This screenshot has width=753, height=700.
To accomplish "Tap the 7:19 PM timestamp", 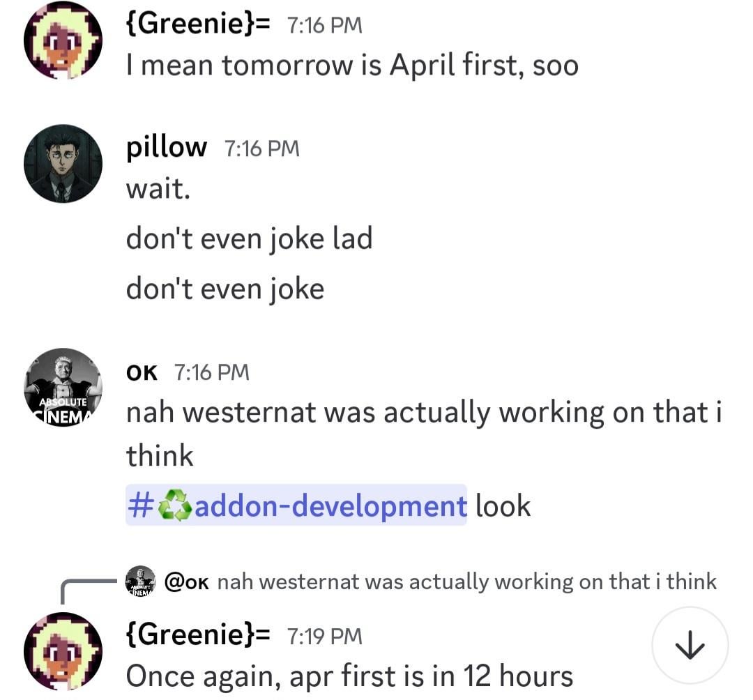I will (325, 637).
